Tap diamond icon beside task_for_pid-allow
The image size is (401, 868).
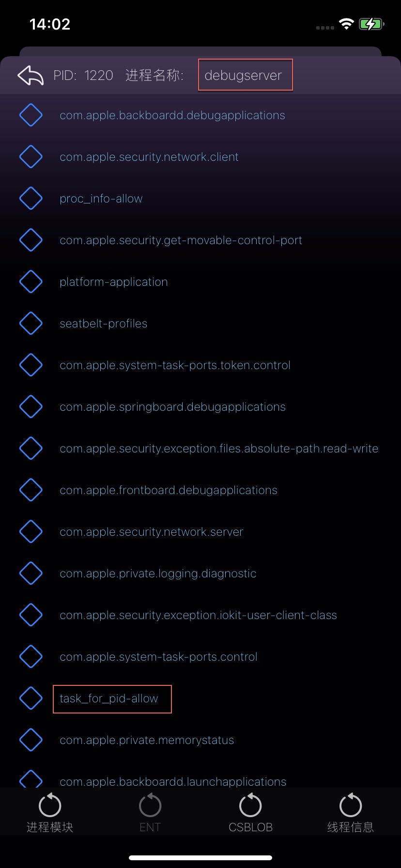31,698
